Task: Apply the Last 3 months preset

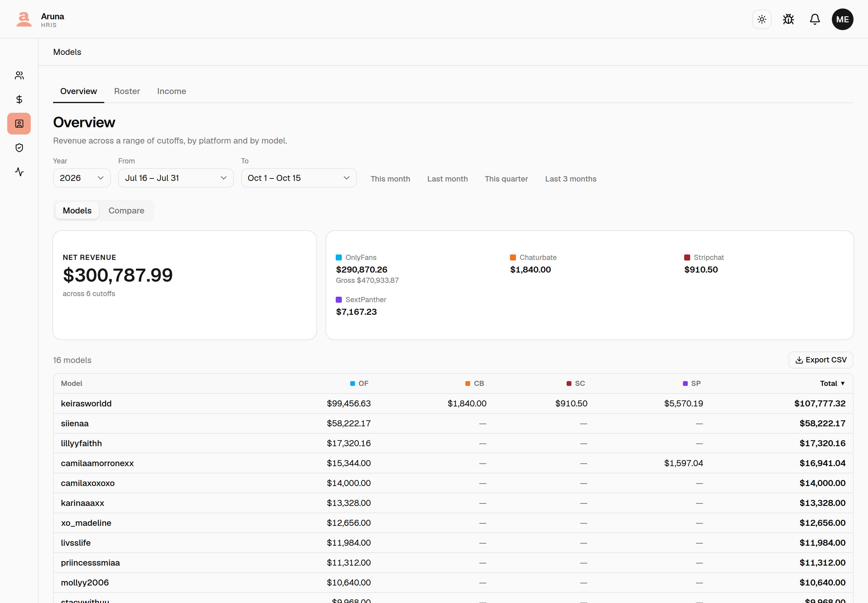Action: click(570, 179)
